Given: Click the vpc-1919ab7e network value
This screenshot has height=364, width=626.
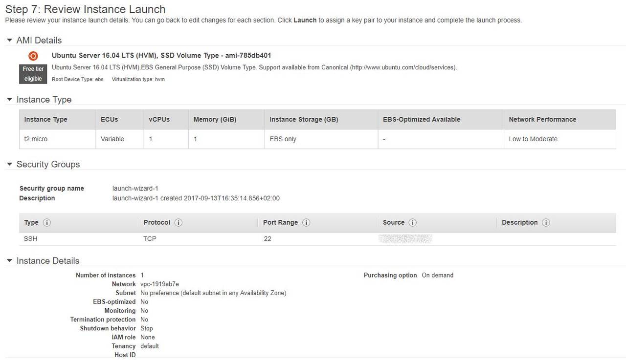Looking at the screenshot, I should coord(159,284).
